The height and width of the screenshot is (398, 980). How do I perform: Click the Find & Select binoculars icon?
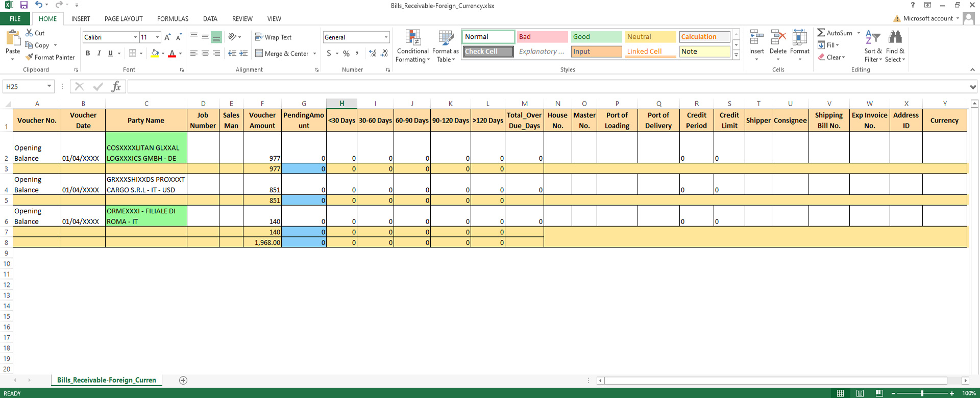pos(895,37)
